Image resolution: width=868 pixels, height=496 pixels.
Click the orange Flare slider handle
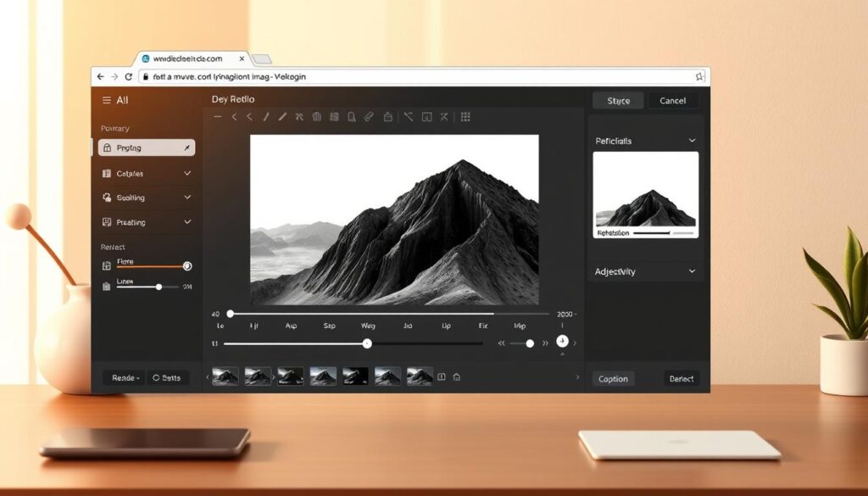[x=187, y=266]
